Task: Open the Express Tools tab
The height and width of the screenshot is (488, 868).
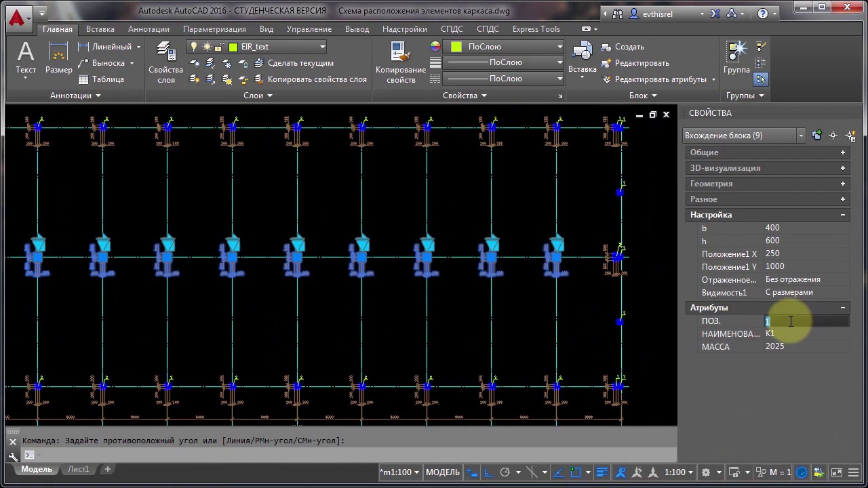Action: click(536, 29)
